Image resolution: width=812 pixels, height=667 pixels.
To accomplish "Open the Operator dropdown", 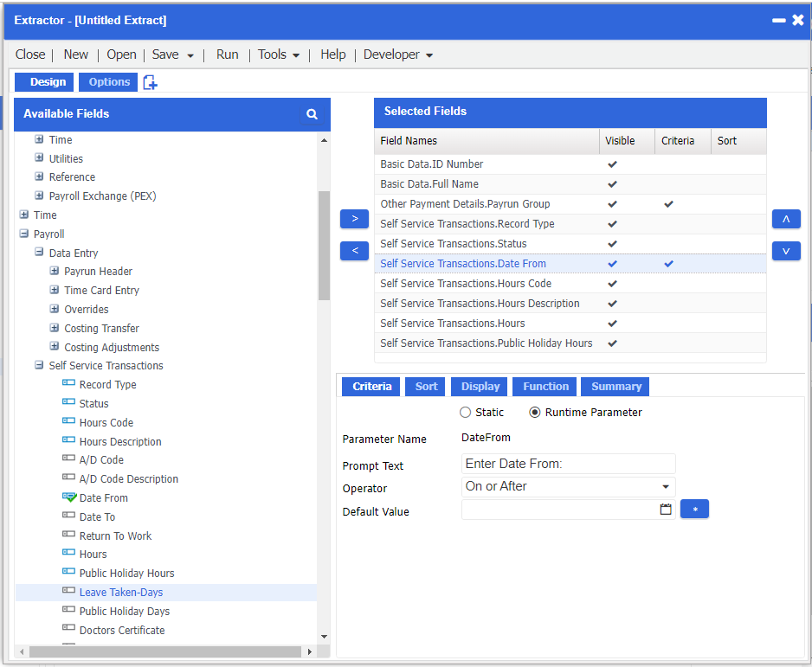I will pyautogui.click(x=665, y=487).
